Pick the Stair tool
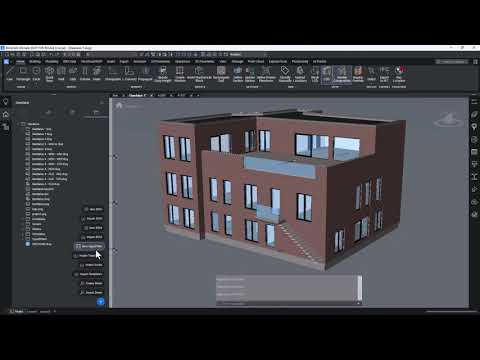 (x=97, y=73)
